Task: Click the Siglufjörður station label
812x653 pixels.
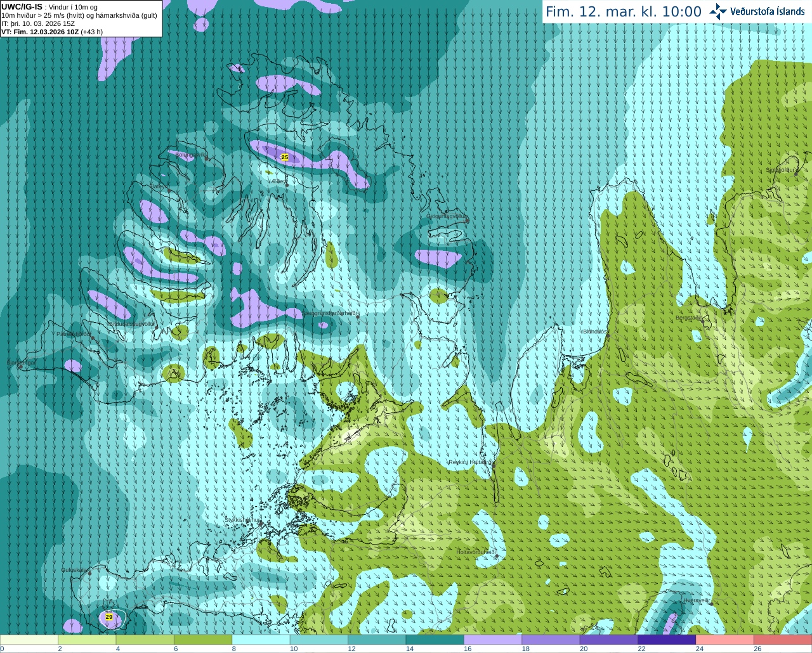Action: click(x=782, y=170)
